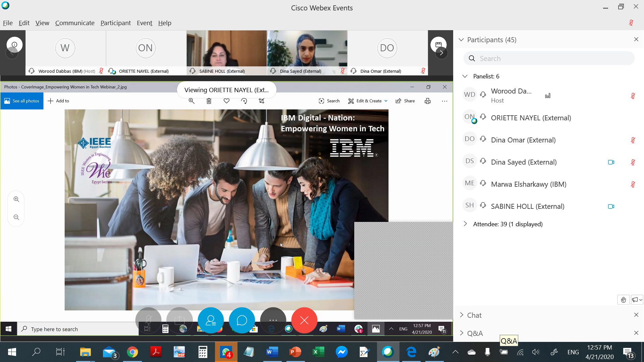The height and width of the screenshot is (362, 644).
Task: Click rotate icon in Photos toolbar
Action: coord(244,101)
